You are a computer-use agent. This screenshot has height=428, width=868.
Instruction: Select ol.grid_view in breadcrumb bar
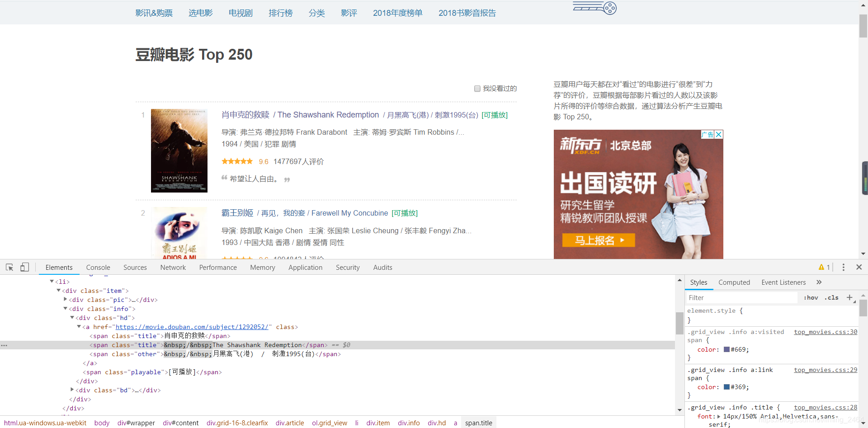[330, 423]
